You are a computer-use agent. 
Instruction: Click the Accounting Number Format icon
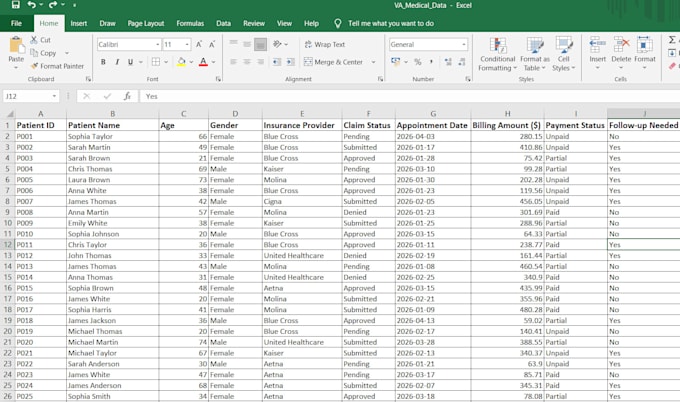[x=396, y=62]
